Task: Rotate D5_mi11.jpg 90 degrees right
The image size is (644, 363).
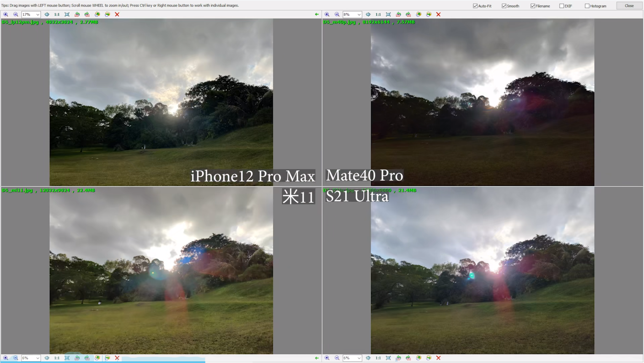Action: pyautogui.click(x=87, y=358)
